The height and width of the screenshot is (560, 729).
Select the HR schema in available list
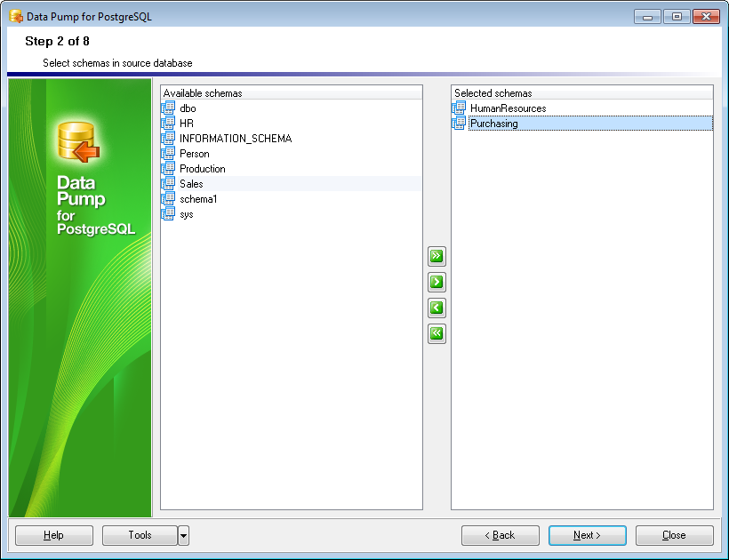pos(187,124)
